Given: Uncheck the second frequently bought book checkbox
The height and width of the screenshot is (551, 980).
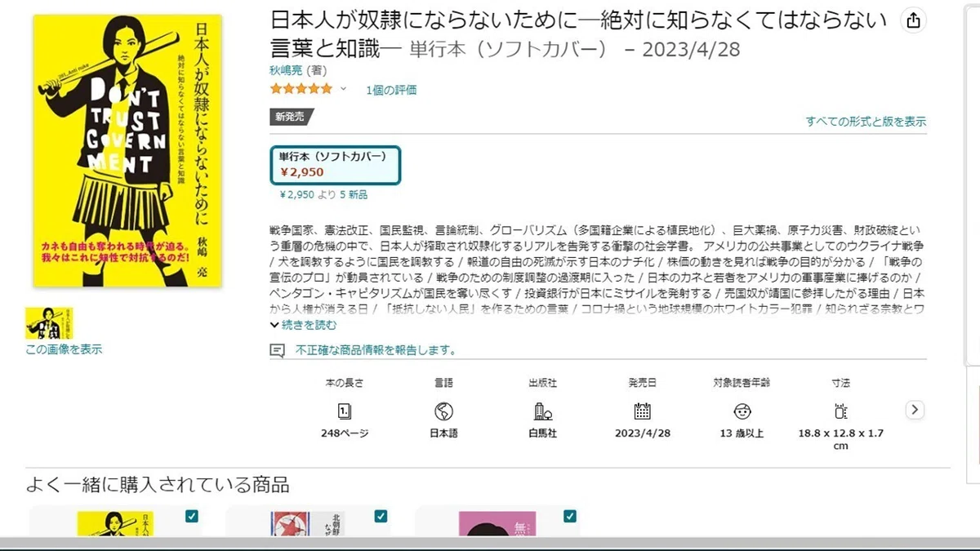Looking at the screenshot, I should coord(381,516).
